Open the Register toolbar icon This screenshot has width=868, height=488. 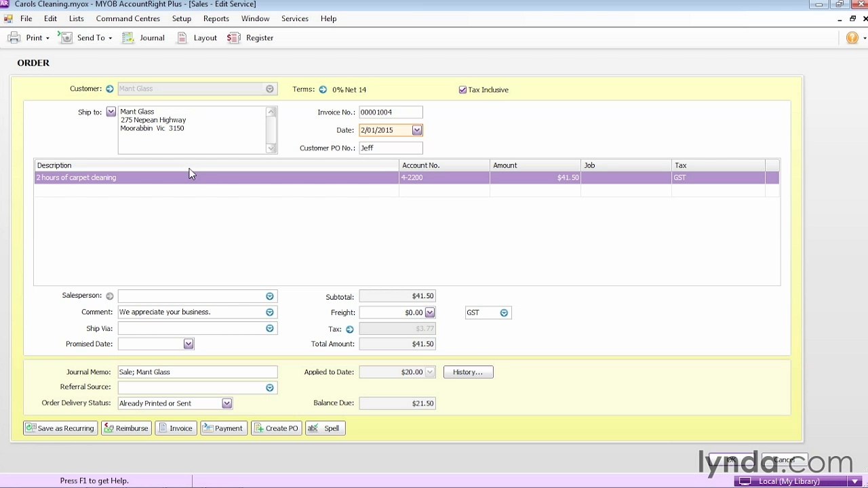pyautogui.click(x=234, y=38)
